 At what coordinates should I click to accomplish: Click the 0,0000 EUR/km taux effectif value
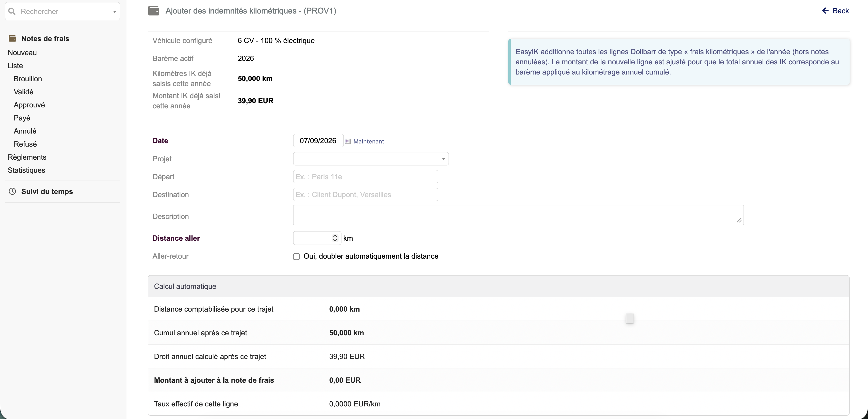tap(355, 404)
